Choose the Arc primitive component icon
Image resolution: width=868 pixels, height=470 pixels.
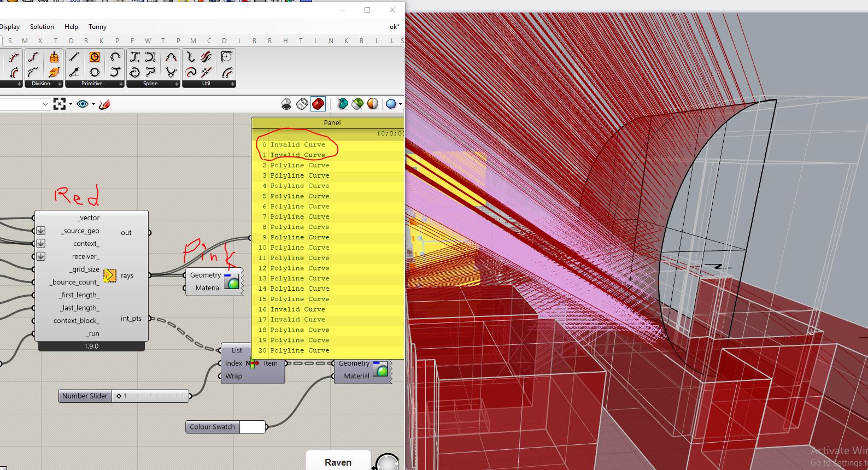pos(115,57)
